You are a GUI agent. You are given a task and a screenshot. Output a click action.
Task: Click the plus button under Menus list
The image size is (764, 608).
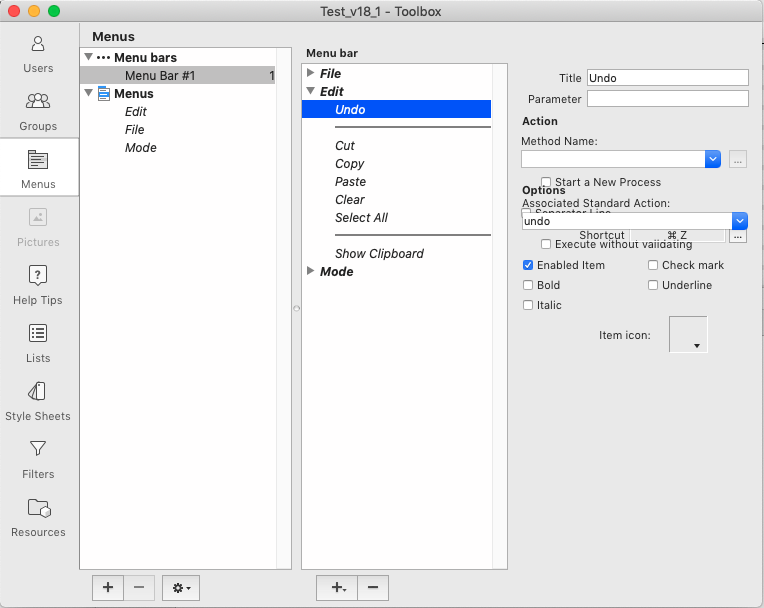(x=108, y=588)
